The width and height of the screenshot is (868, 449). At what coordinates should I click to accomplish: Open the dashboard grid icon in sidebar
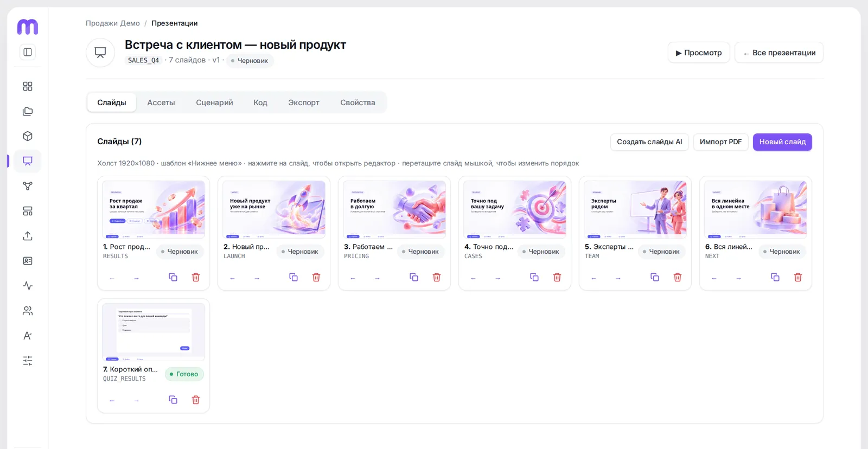click(28, 86)
